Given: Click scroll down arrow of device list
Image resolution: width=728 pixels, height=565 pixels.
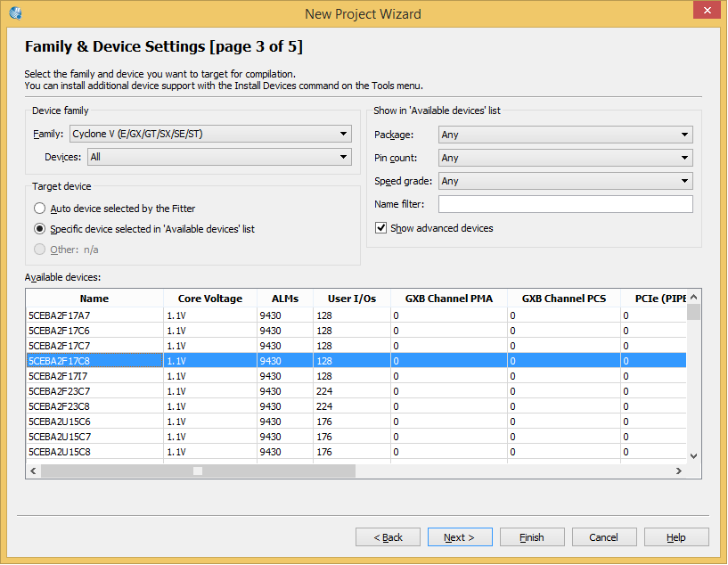Looking at the screenshot, I should (x=693, y=456).
